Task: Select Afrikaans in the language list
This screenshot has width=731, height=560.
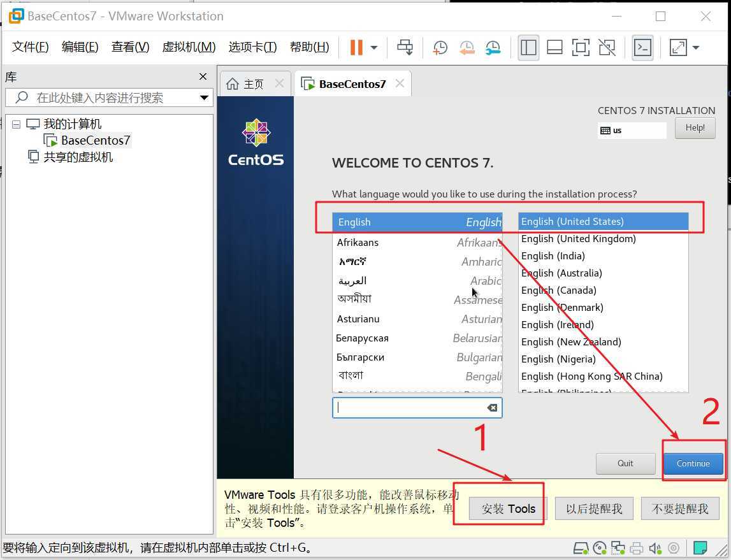Action: point(417,243)
